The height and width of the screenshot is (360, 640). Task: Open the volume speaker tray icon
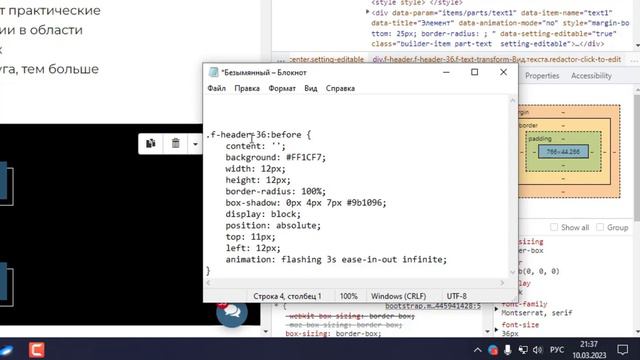point(538,350)
